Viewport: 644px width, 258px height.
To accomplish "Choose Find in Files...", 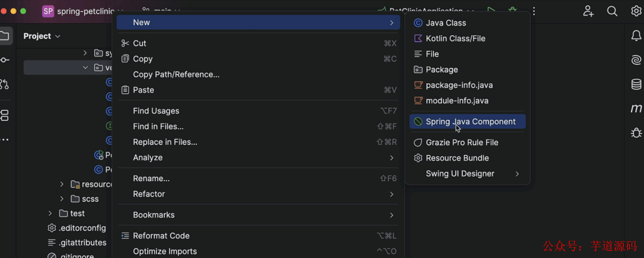I will (x=258, y=127).
